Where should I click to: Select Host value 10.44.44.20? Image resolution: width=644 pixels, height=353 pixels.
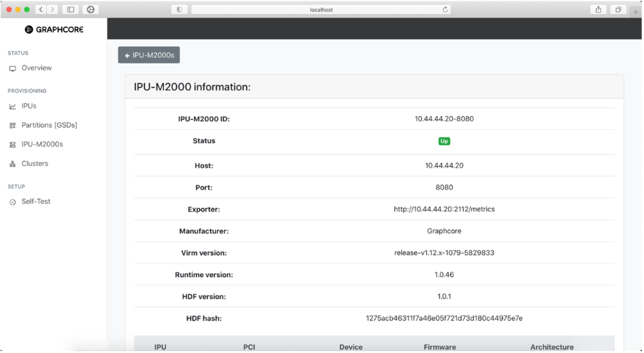(444, 165)
